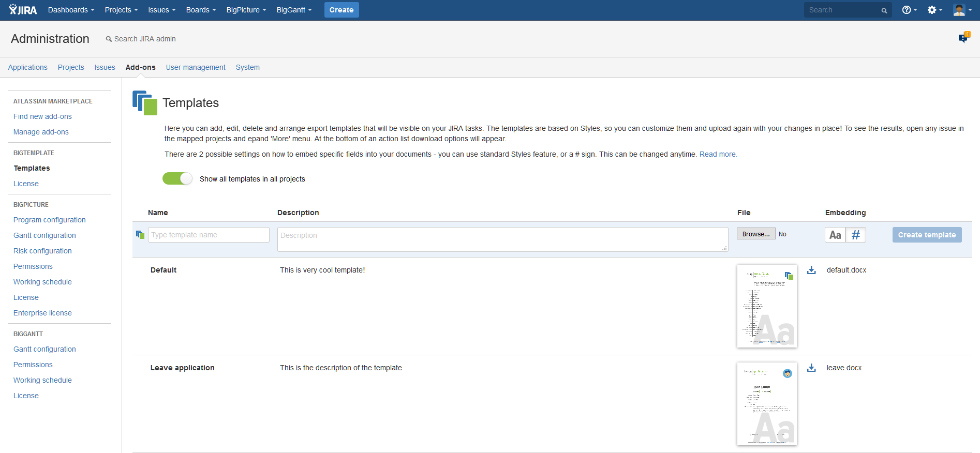Expand the Dashboards dropdown

coord(71,10)
